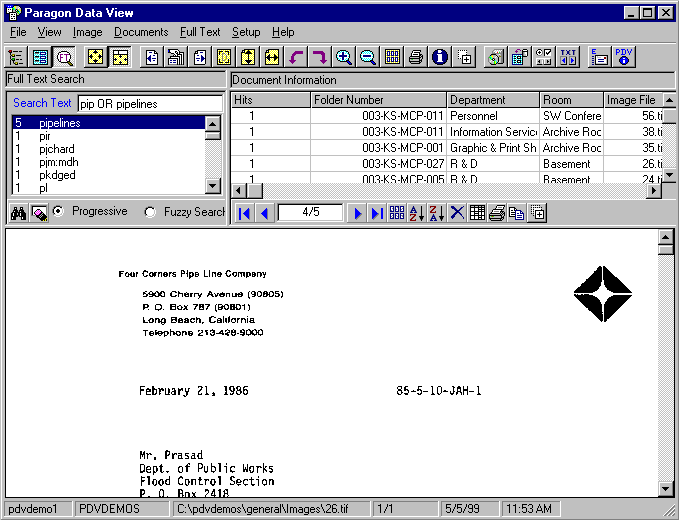Sort descending Z to A icon
The height and width of the screenshot is (520, 679).
[436, 213]
